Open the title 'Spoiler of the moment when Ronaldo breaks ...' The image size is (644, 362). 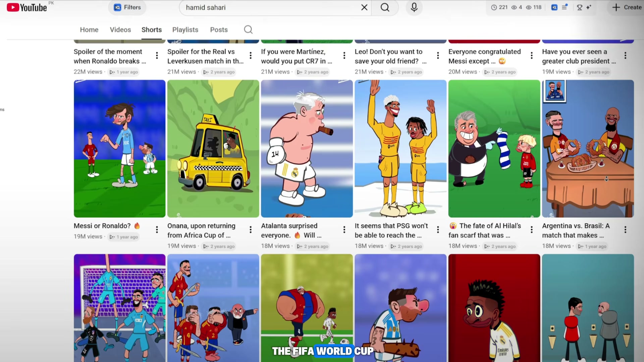[110, 56]
